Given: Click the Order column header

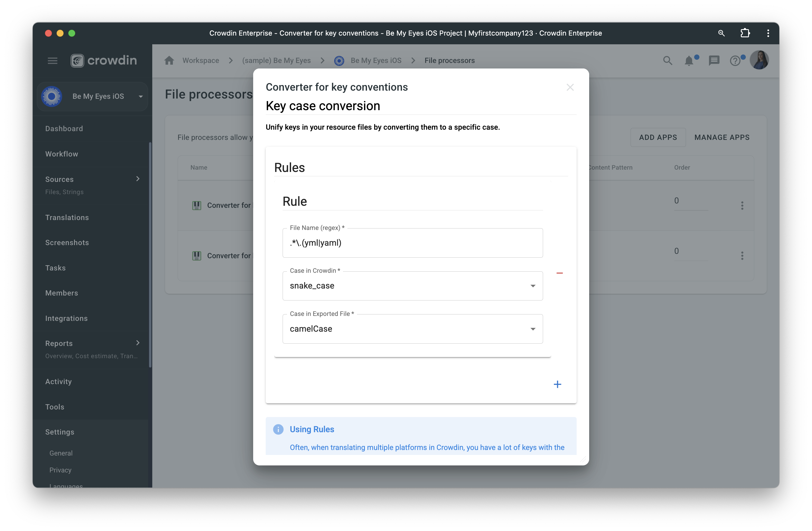Looking at the screenshot, I should point(682,168).
